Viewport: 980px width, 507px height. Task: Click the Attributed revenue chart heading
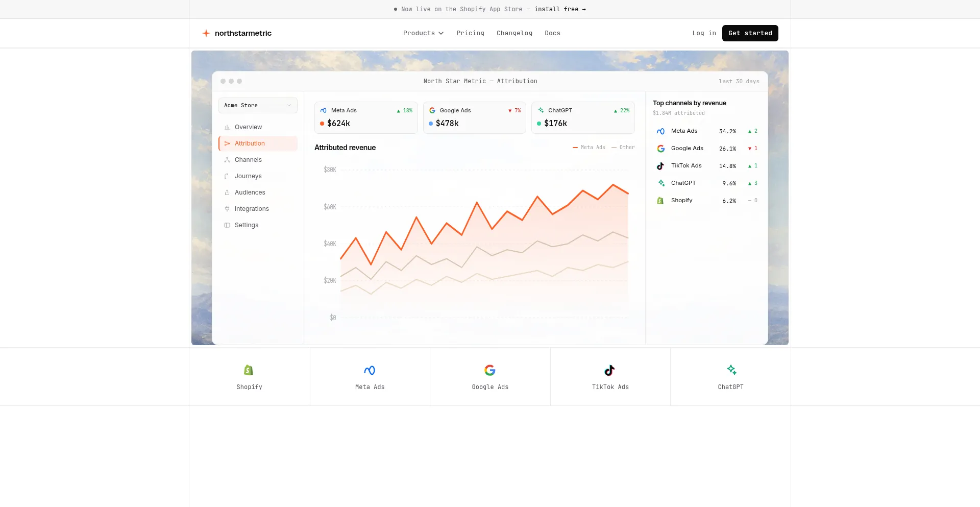click(345, 148)
